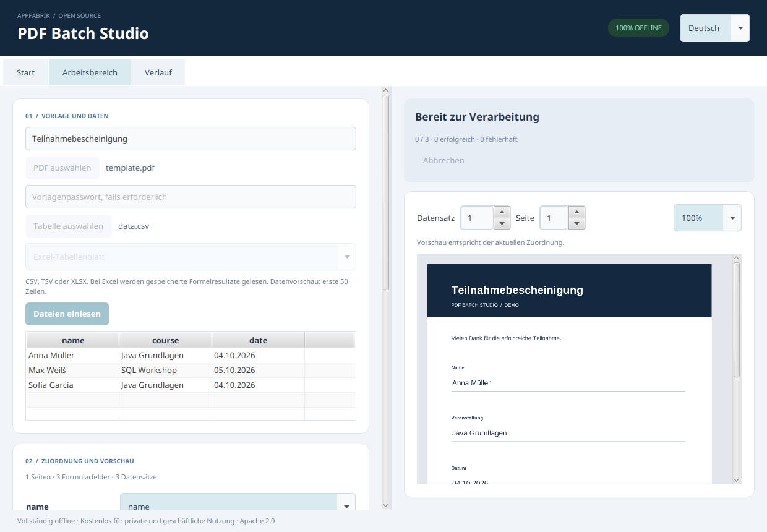
Task: Click the course column header
Action: click(165, 340)
